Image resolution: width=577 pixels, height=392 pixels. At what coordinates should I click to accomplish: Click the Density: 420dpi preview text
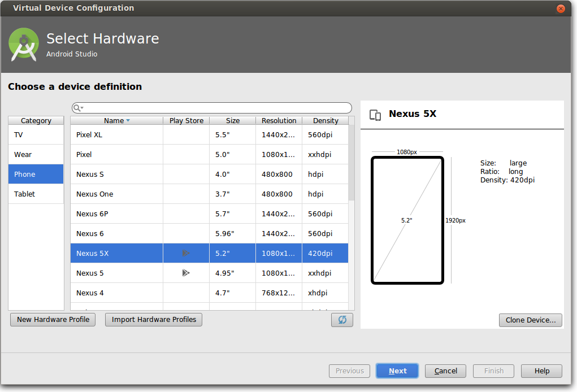coord(507,180)
